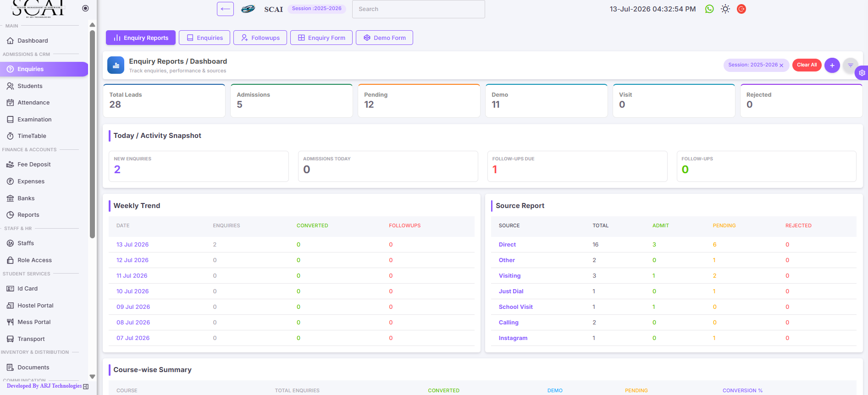
Task: Click the red Google account icon
Action: (741, 9)
